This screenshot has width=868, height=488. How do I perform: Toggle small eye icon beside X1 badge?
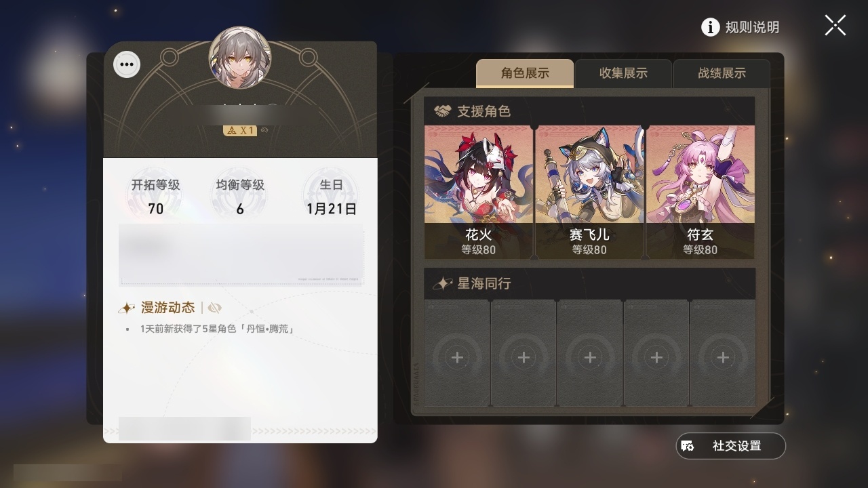264,130
